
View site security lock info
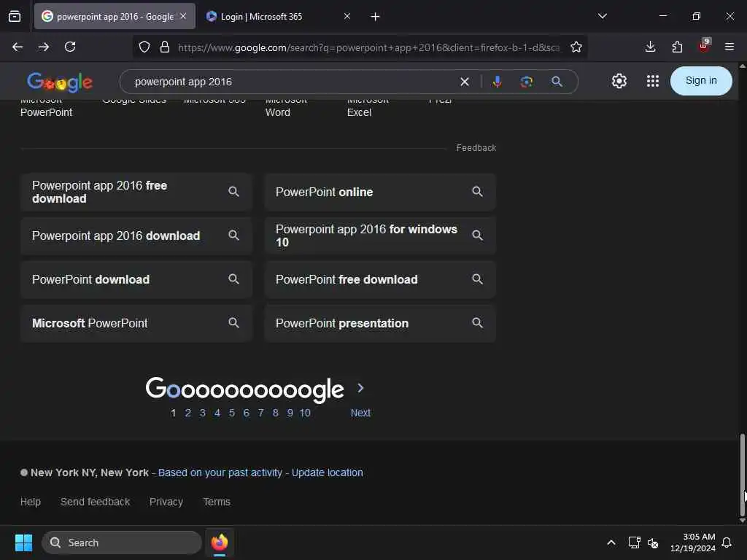[x=165, y=47]
